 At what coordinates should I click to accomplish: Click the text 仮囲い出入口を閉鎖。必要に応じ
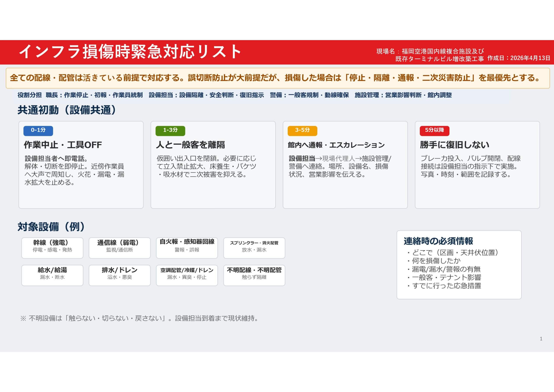(206, 159)
